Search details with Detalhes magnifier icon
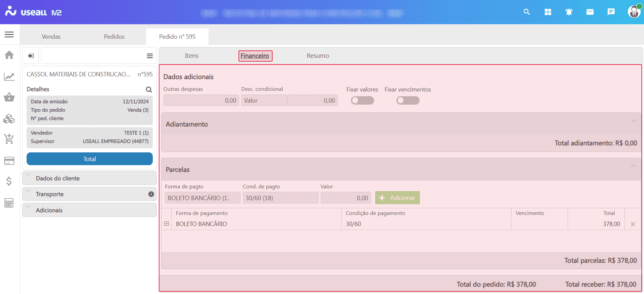This screenshot has width=644, height=294. click(149, 89)
